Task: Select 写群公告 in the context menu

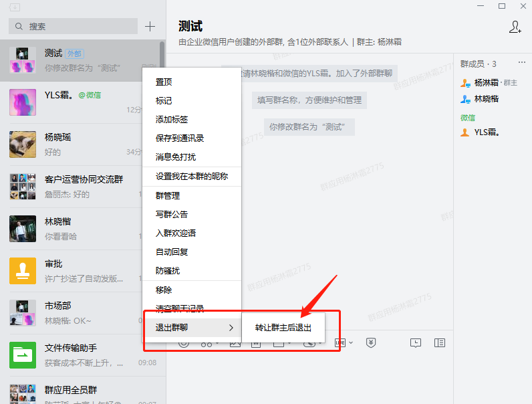Action: tap(172, 215)
